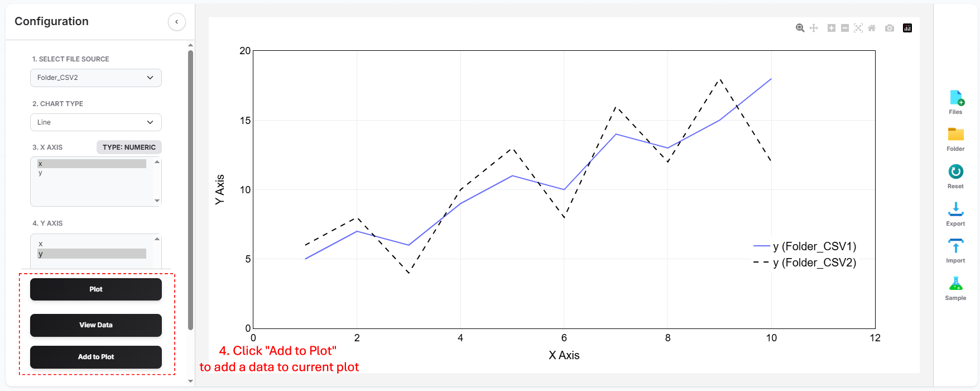Reset axes with the home icon
This screenshot has height=391, width=980.
[872, 28]
